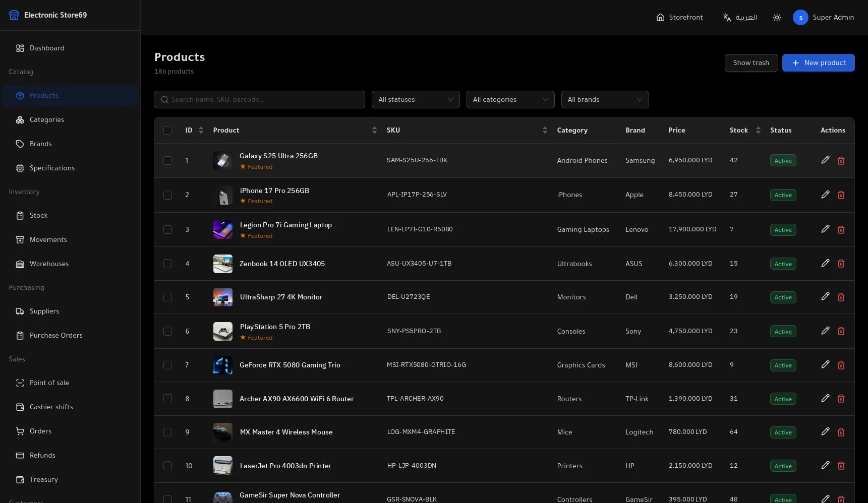Open the Super Admin avatar menu
868x503 pixels.
coord(823,18)
